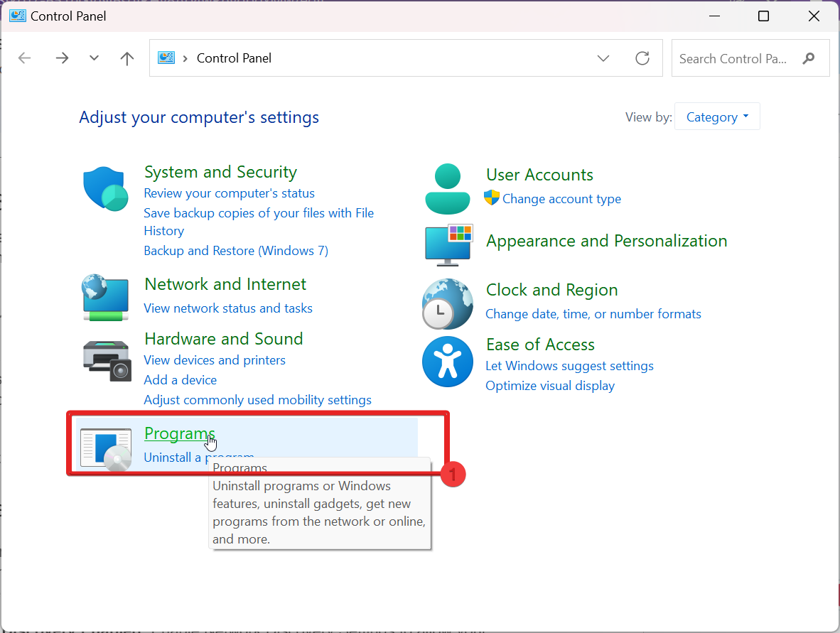Refresh the Control Panel view
This screenshot has height=633, width=840.
[x=642, y=58]
